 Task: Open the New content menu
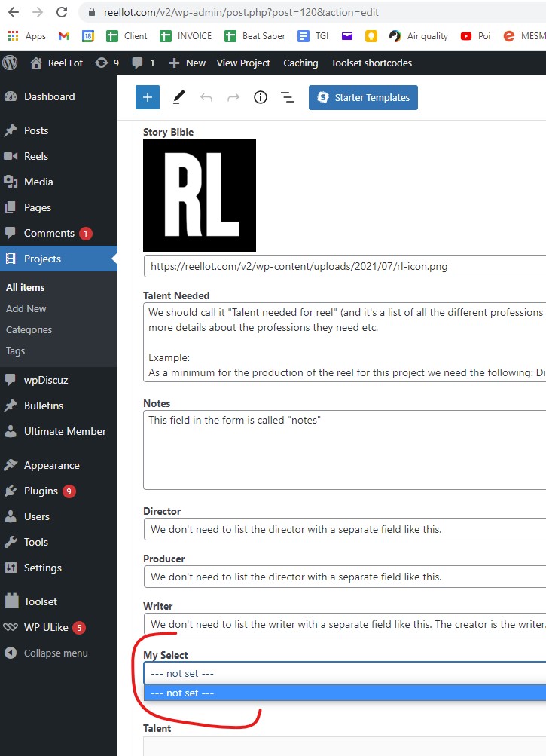click(x=188, y=63)
